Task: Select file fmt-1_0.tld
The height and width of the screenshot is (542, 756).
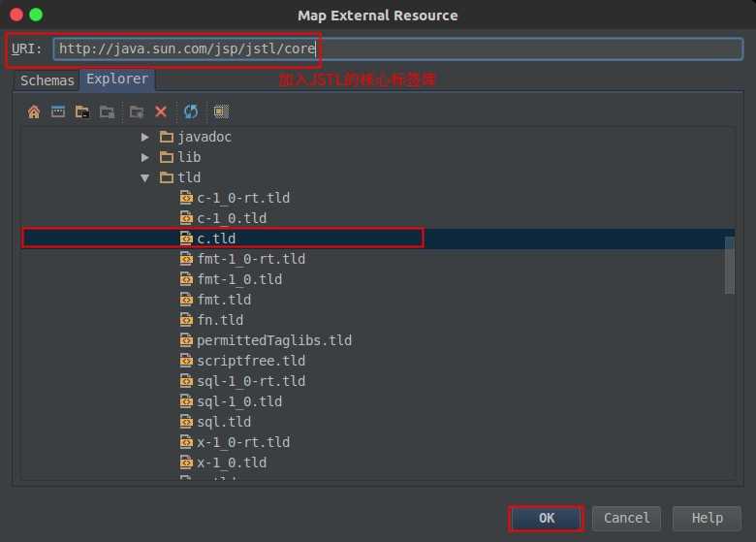Action: pos(239,279)
